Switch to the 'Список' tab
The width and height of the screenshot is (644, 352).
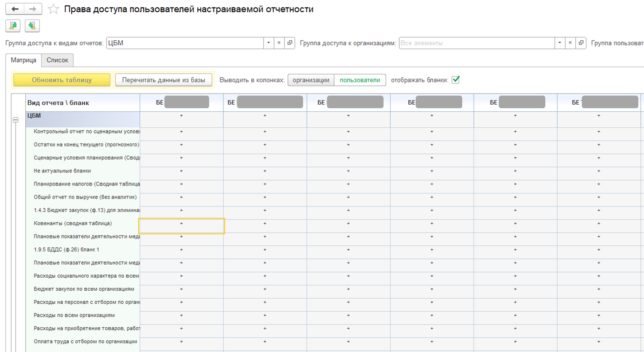point(57,60)
